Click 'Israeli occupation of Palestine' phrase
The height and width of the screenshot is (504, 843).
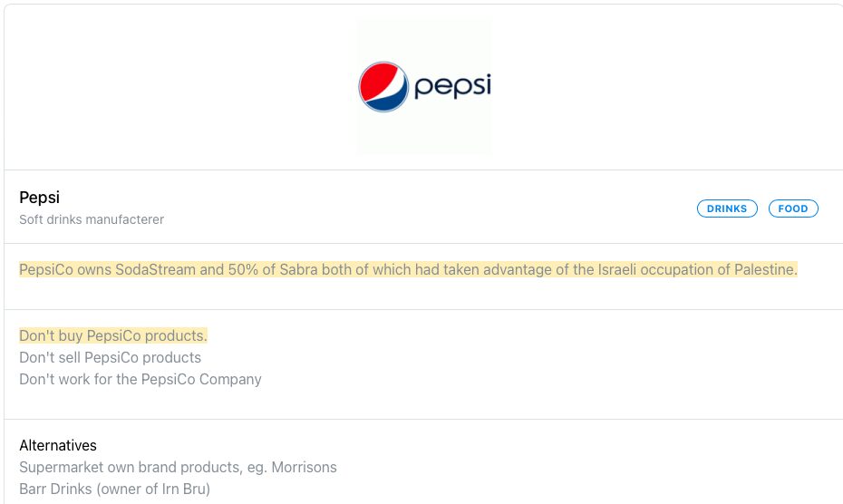pos(696,269)
